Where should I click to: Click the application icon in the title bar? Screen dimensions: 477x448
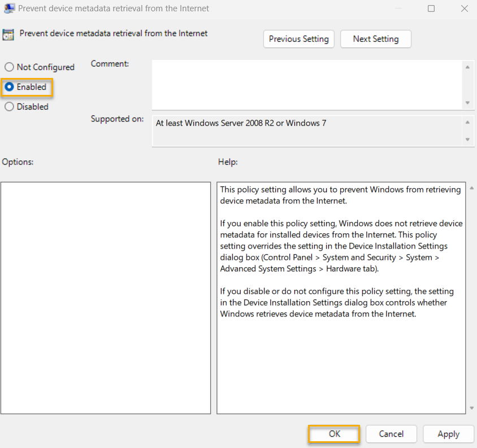tap(9, 8)
